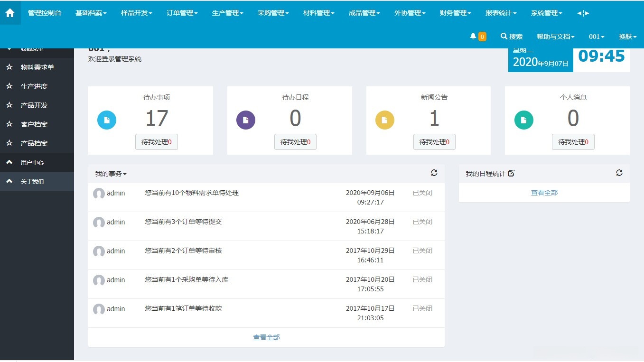Click the purple 待办日程 circle icon
The width and height of the screenshot is (644, 362).
point(246,120)
